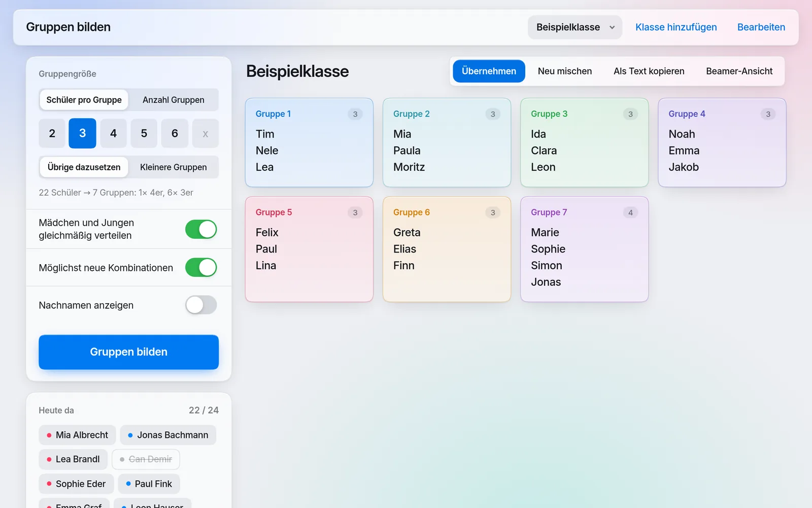
Task: Click the count badge on Gruppe 7
Action: [x=630, y=212]
